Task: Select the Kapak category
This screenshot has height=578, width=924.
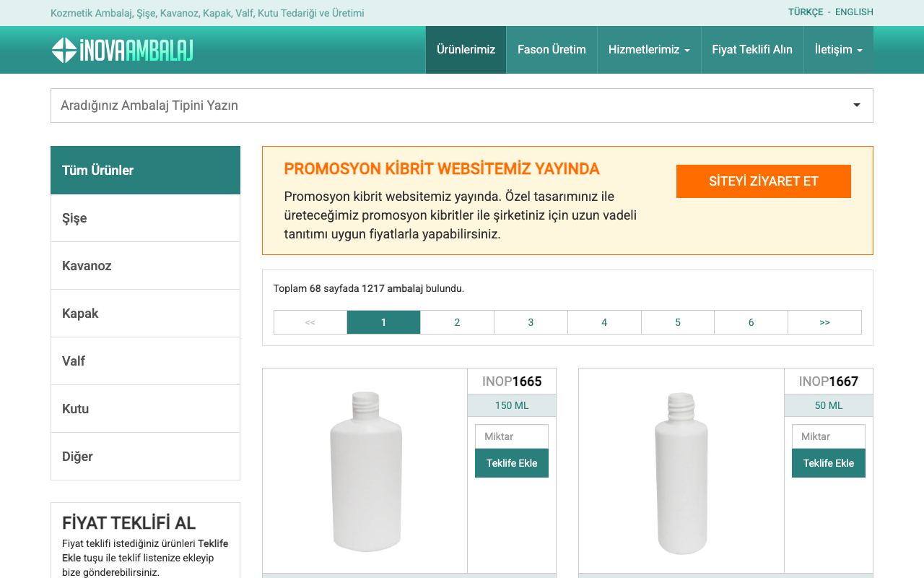Action: tap(145, 314)
